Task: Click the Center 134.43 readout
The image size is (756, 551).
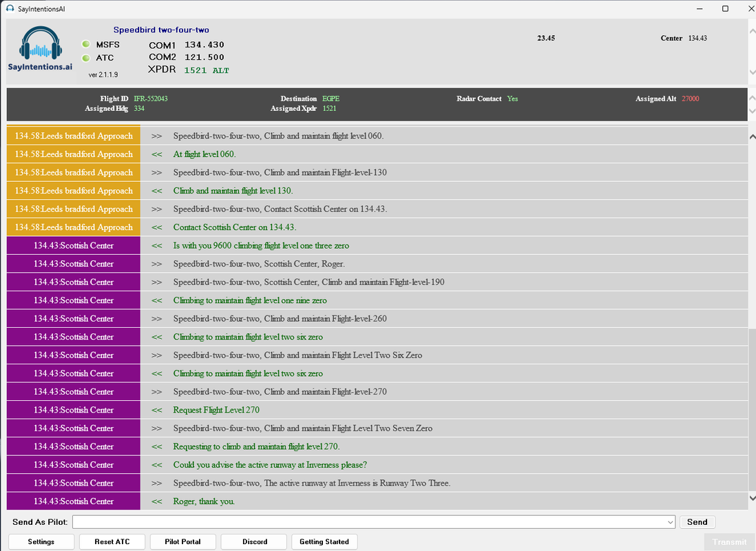Action: 684,38
